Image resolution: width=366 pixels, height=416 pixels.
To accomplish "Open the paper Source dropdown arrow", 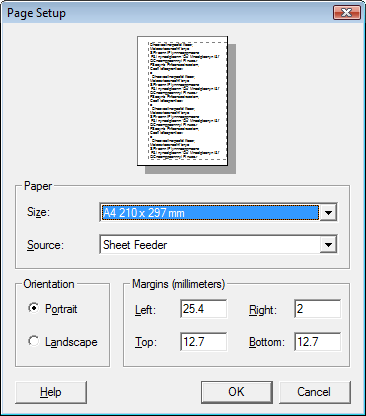I will [328, 245].
